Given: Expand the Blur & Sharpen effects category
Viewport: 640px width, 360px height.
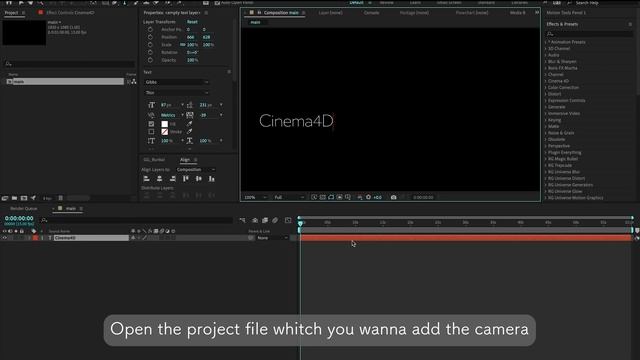Looking at the screenshot, I should [x=546, y=62].
